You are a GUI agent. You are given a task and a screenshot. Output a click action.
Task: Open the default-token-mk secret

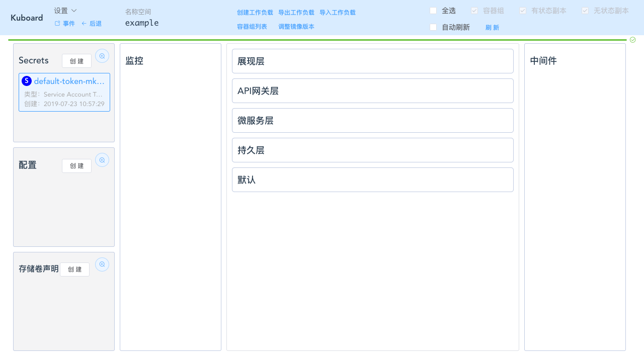point(69,81)
